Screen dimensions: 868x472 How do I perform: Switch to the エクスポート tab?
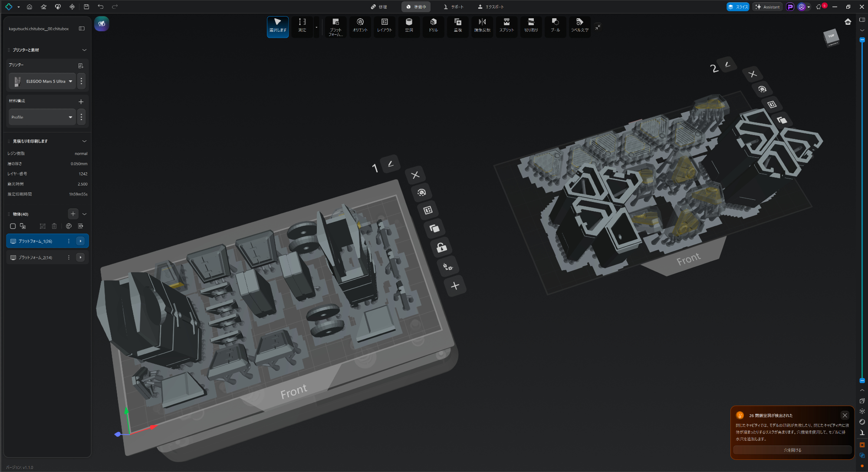490,7
